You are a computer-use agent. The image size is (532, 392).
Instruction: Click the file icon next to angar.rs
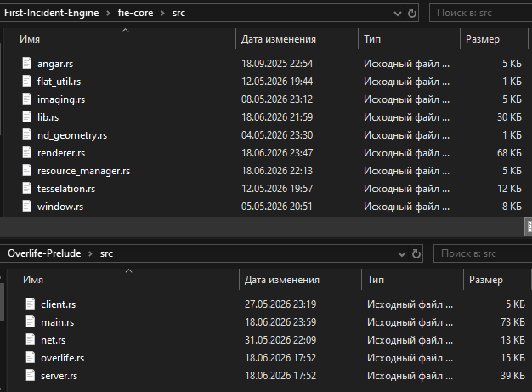(x=27, y=63)
